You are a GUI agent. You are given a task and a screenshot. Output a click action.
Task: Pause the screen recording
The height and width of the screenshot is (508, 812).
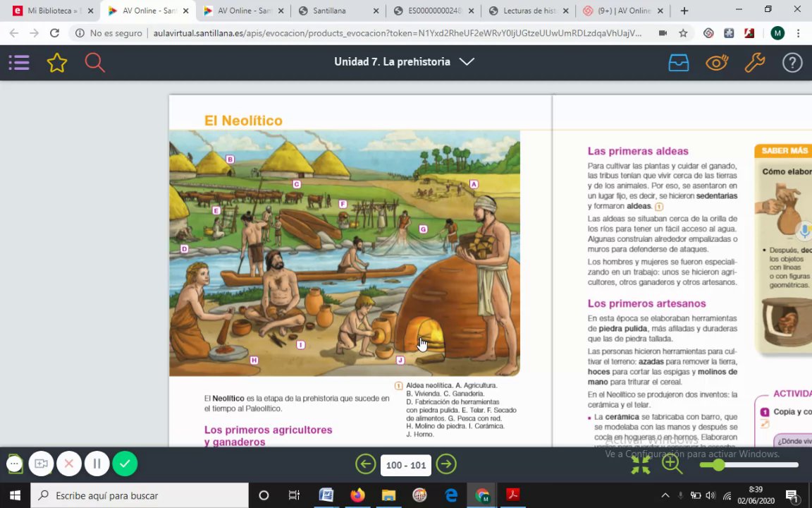97,464
